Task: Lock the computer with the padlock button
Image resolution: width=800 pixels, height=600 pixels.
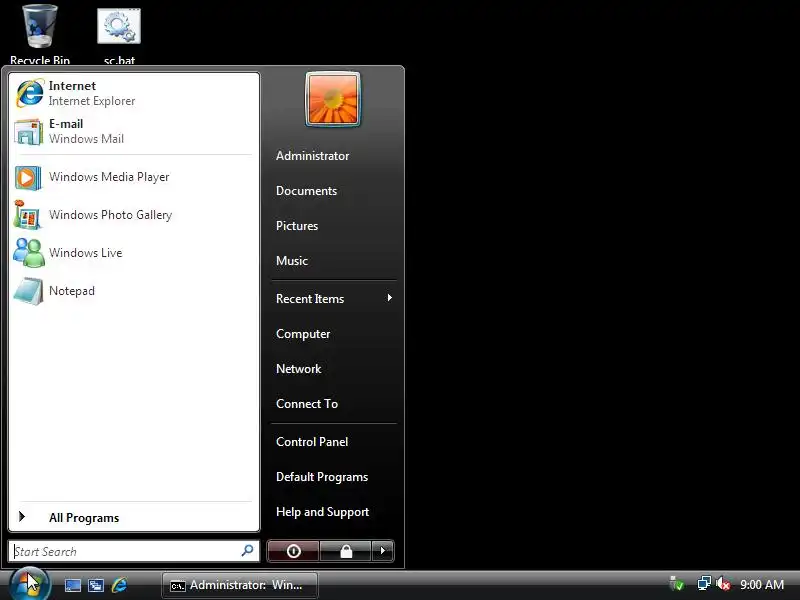Action: click(346, 551)
